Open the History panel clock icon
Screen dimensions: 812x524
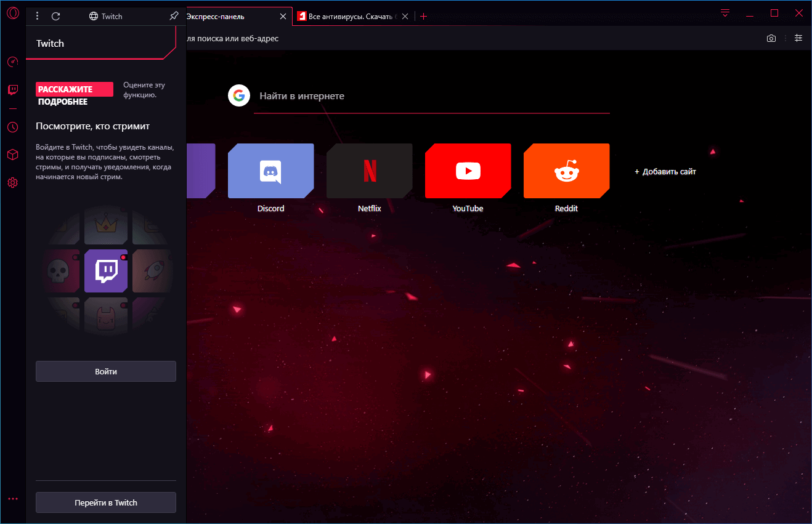pyautogui.click(x=13, y=127)
